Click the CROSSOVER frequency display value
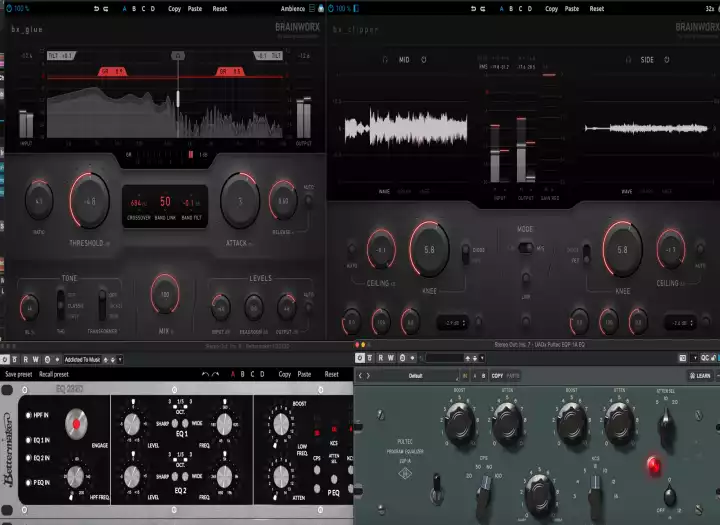Image resolution: width=720 pixels, height=525 pixels. (136, 202)
